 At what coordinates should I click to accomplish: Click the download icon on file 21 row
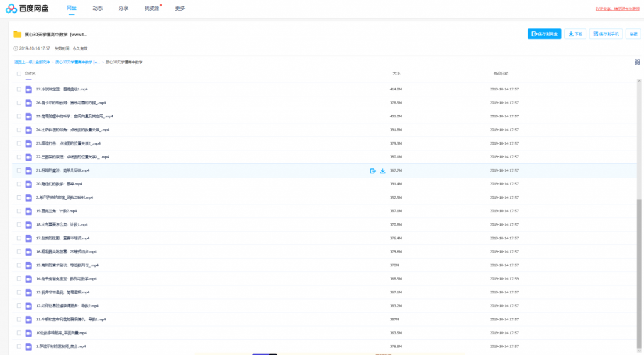click(382, 171)
